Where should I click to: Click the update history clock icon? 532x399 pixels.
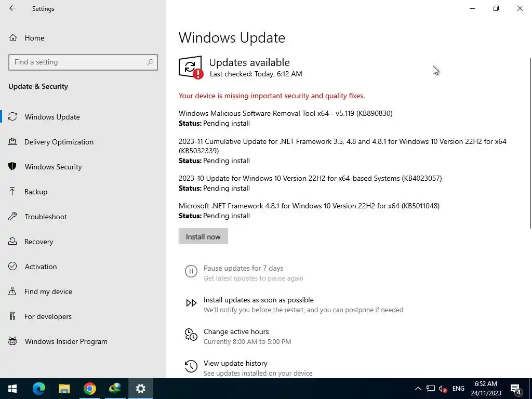pos(191,366)
